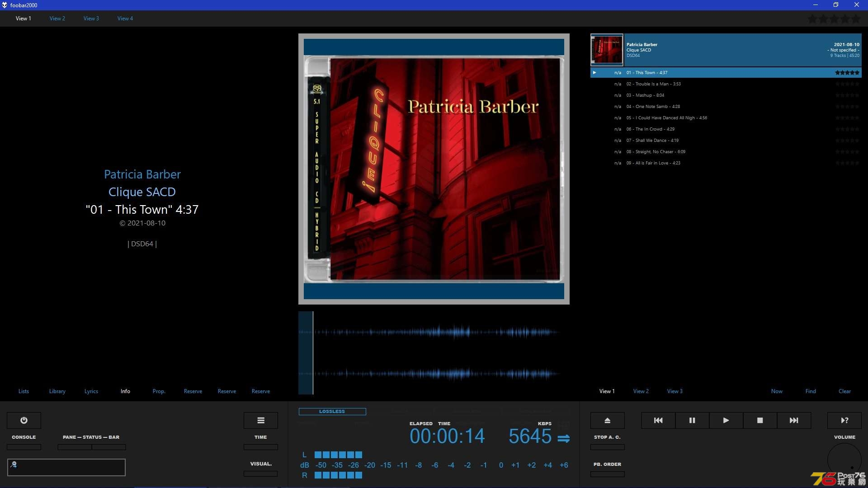Open the Prop. panel tab

(159, 391)
